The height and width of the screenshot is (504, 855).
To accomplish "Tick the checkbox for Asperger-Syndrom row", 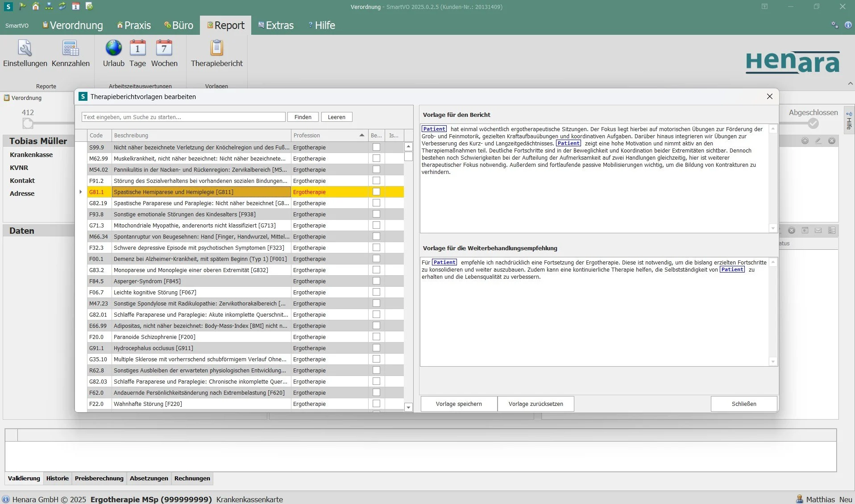I will click(x=376, y=281).
